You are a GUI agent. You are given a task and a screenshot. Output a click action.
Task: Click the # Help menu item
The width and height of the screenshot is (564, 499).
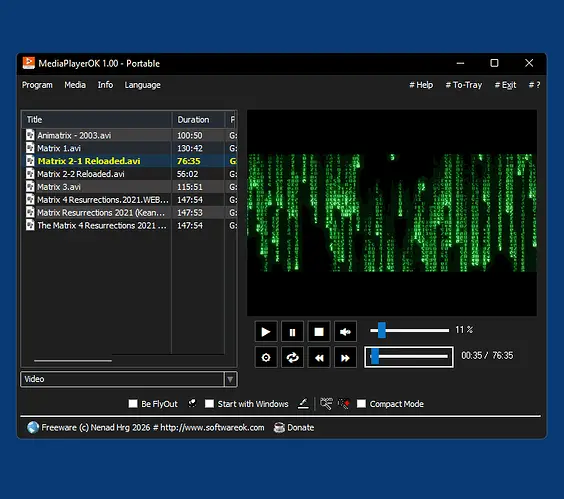point(421,85)
